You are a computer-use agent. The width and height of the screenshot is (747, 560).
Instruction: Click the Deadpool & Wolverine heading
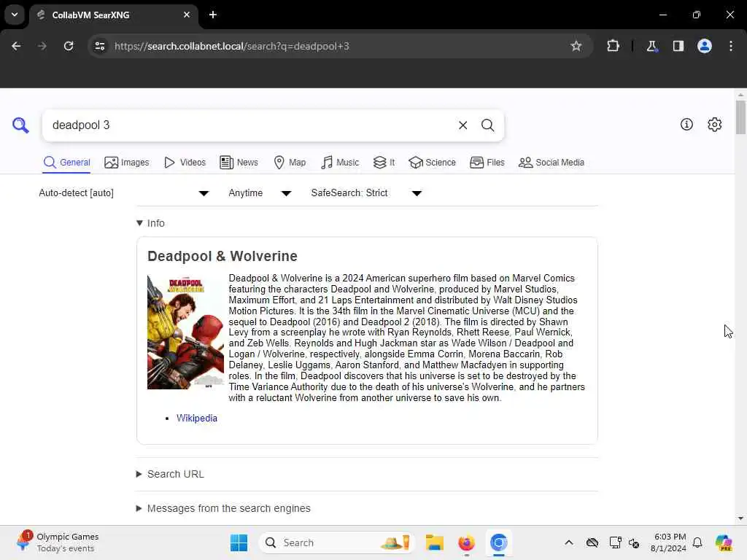click(x=222, y=256)
